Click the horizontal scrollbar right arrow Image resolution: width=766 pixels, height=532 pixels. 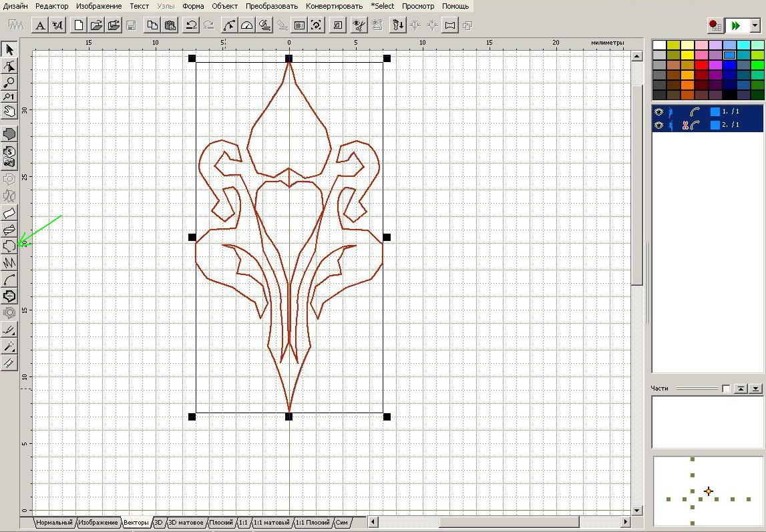click(626, 522)
